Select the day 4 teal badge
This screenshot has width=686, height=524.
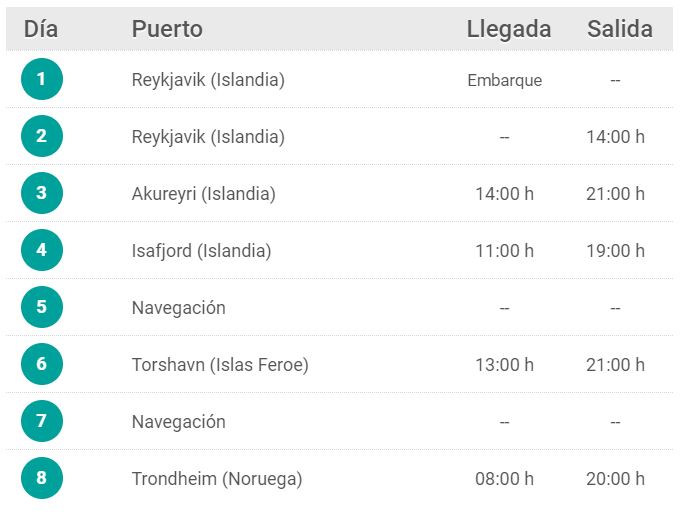tap(42, 250)
